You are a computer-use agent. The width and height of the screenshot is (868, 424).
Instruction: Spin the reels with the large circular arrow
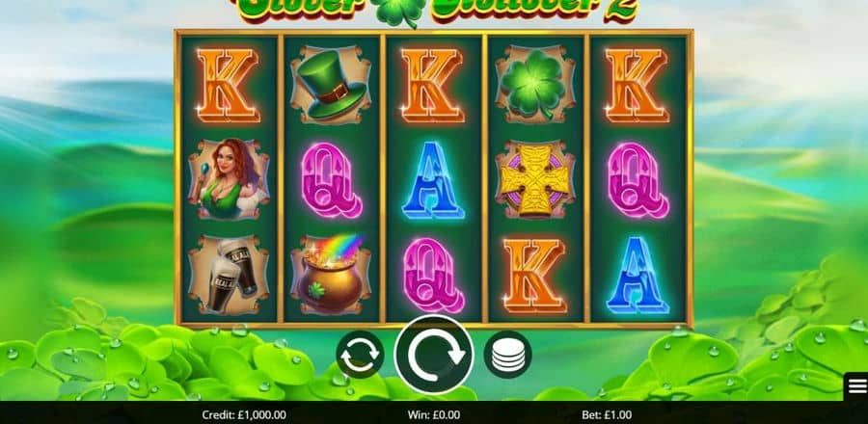[434, 355]
